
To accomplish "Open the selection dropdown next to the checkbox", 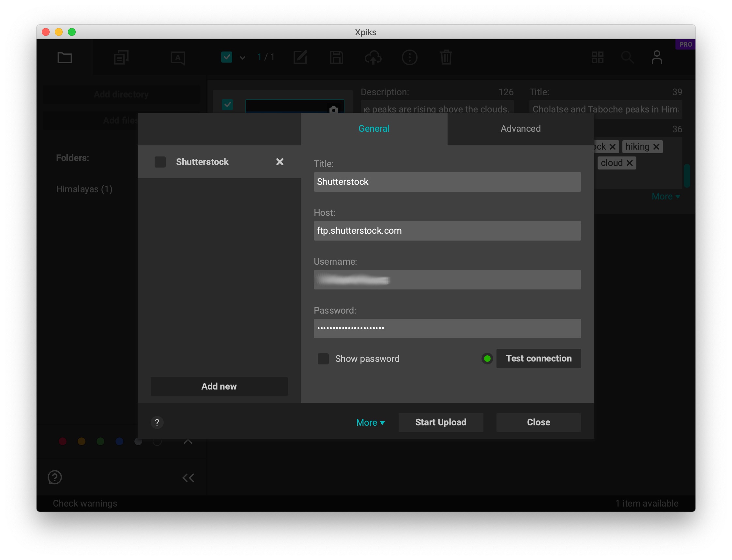I will (x=242, y=57).
